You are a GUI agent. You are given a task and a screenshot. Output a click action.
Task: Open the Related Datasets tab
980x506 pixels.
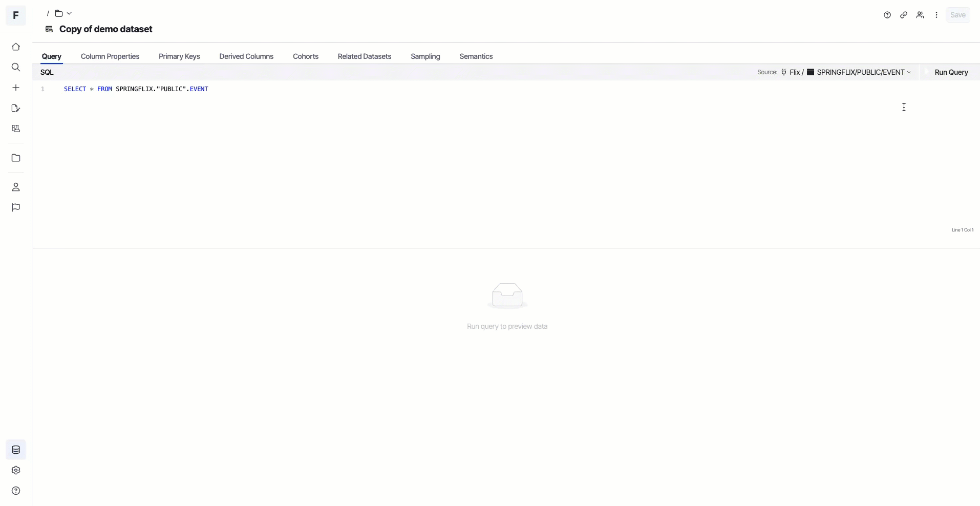click(x=365, y=56)
